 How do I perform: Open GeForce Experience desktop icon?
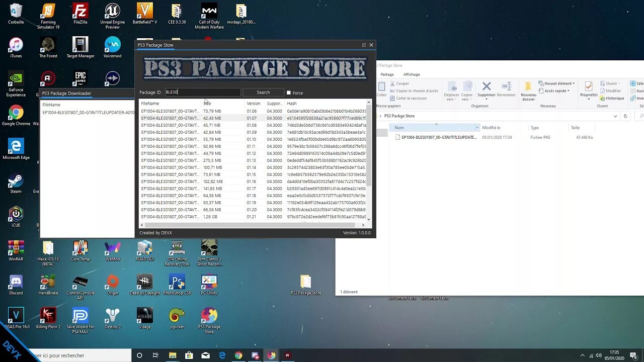pyautogui.click(x=16, y=84)
